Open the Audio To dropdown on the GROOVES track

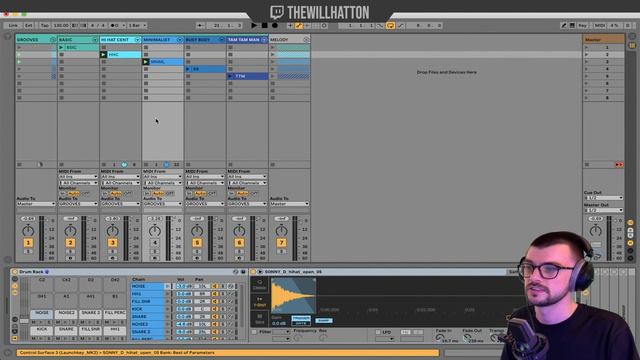point(36,204)
